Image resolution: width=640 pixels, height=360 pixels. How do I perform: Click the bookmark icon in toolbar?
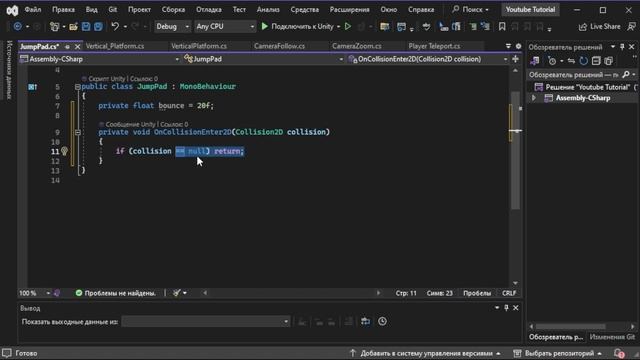(x=502, y=27)
